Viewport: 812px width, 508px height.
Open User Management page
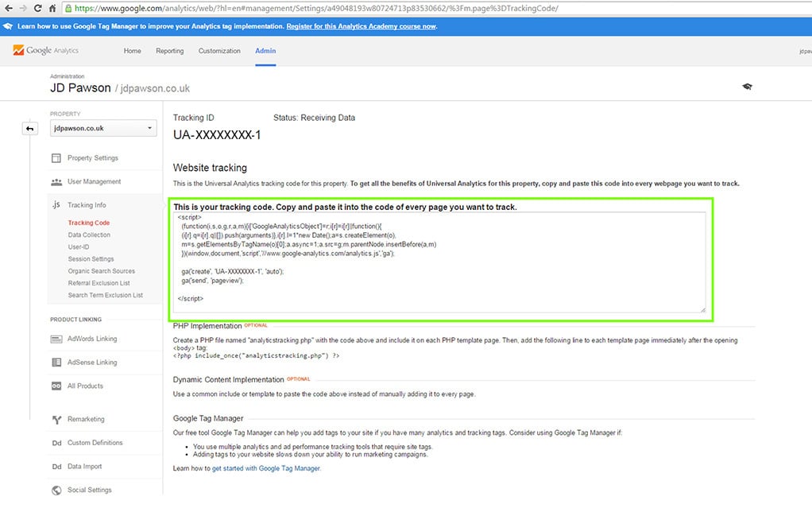(x=95, y=181)
